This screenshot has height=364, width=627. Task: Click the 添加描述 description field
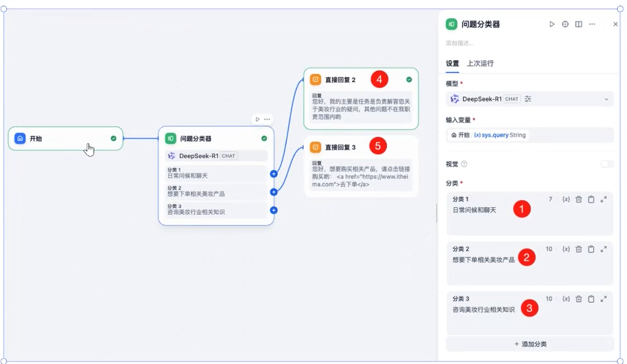[x=460, y=43]
